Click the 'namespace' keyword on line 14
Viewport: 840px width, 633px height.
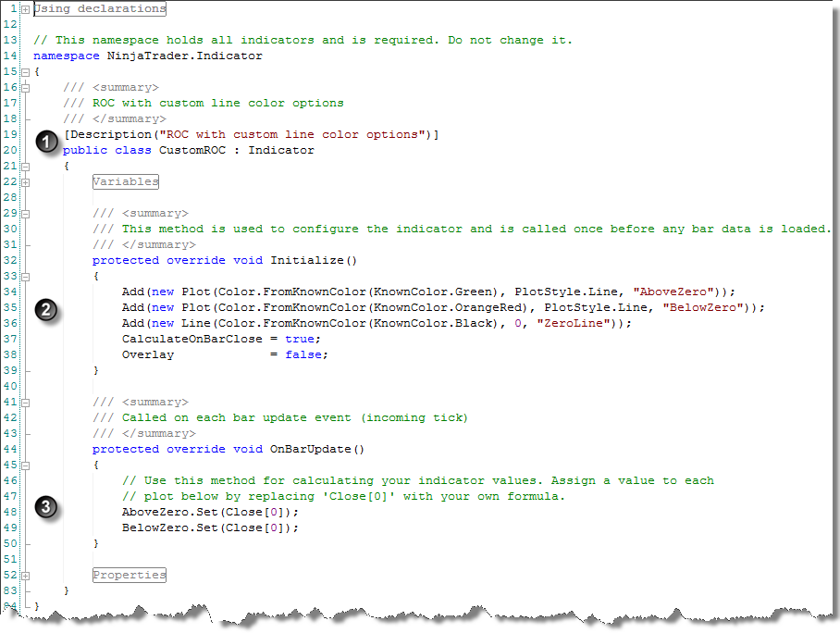[x=67, y=56]
